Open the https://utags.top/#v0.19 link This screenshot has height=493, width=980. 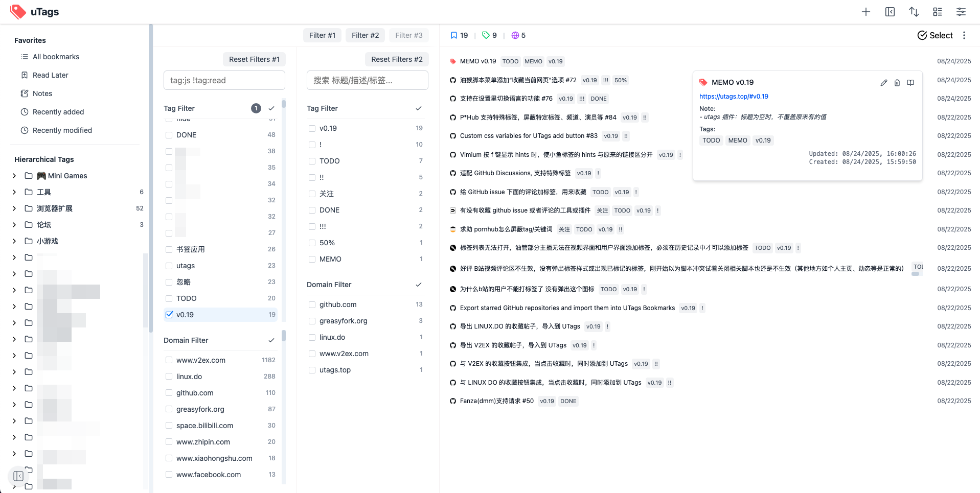pos(734,97)
